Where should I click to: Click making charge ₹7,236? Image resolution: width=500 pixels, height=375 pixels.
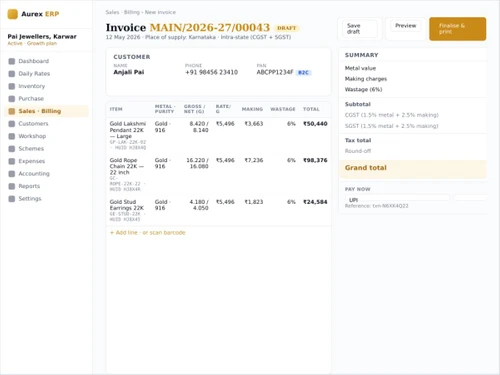pos(254,160)
